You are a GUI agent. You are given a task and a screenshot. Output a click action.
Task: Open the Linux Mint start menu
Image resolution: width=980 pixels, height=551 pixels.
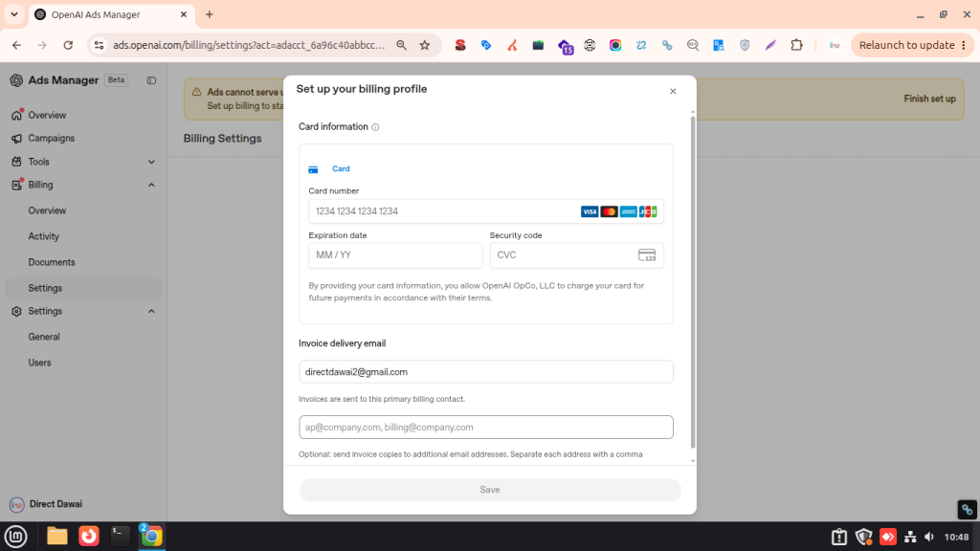pos(15,536)
